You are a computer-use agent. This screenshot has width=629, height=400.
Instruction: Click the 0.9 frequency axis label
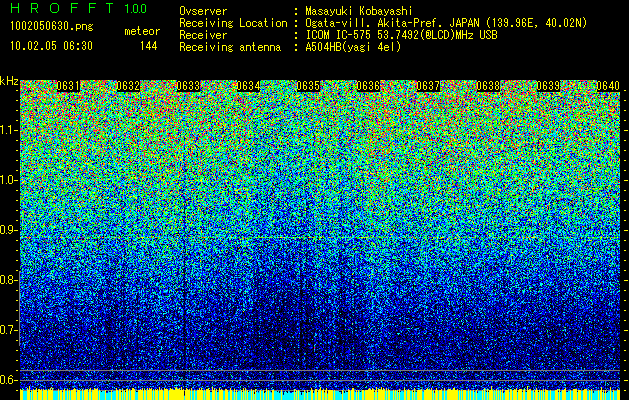9,230
